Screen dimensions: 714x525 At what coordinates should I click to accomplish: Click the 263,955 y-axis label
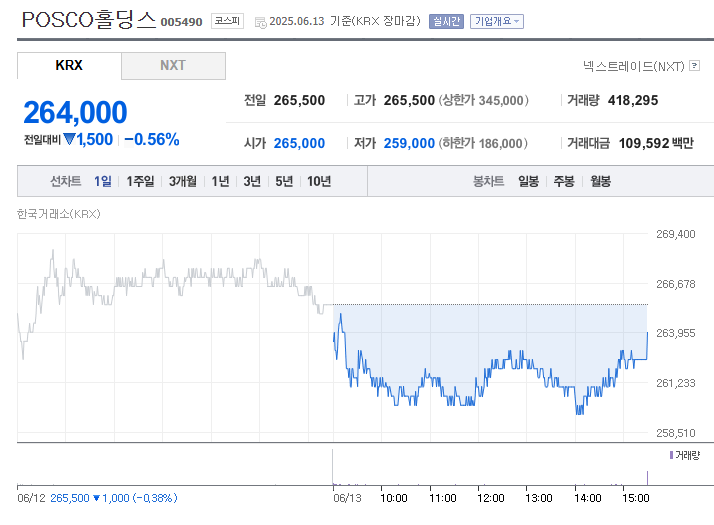coord(676,333)
